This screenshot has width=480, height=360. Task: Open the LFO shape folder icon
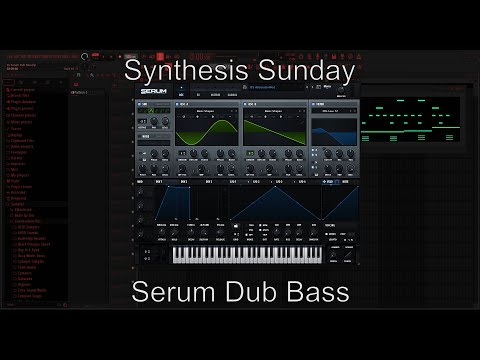click(x=236, y=226)
